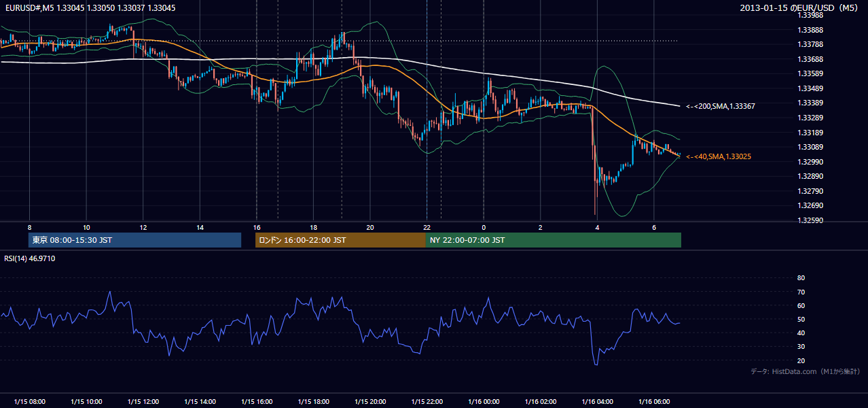Select the 200 SMA label 1.33367
This screenshot has width=868, height=408.
[x=721, y=106]
